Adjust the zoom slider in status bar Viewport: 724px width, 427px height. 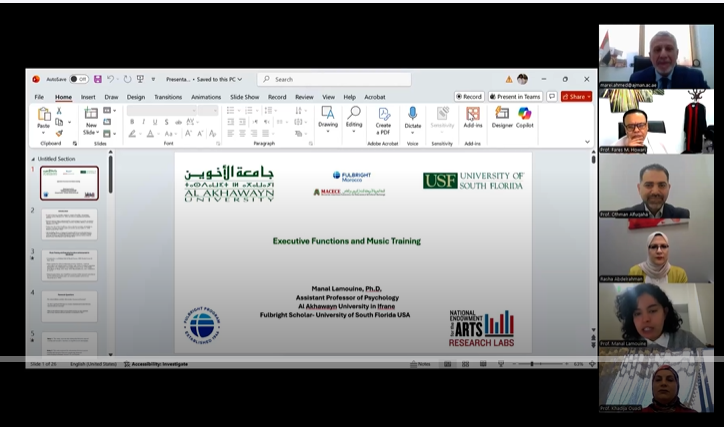(532, 364)
